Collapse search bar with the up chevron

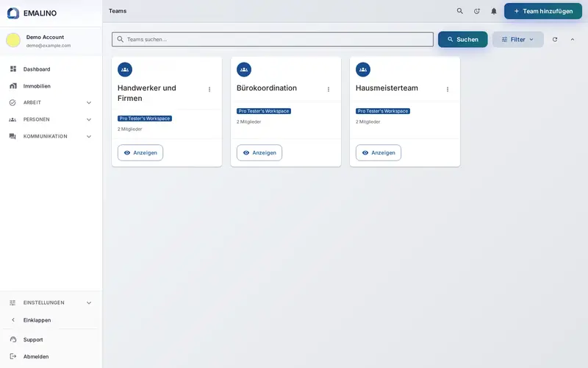tap(573, 40)
